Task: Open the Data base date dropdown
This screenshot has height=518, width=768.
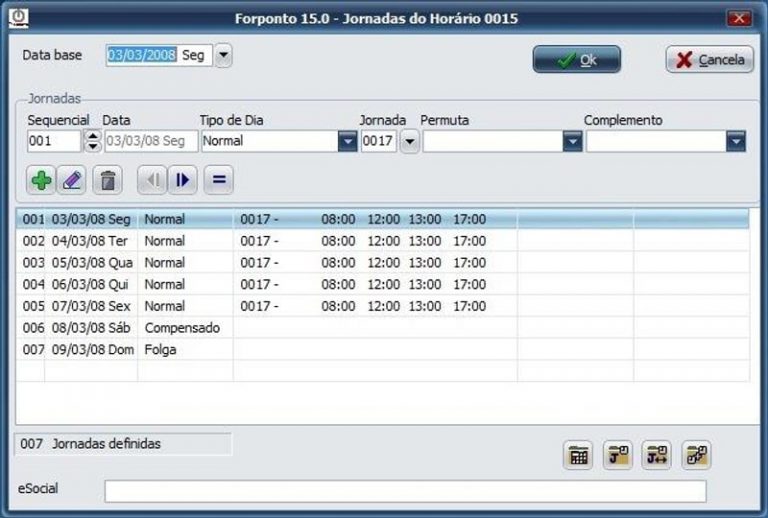Action: point(223,56)
